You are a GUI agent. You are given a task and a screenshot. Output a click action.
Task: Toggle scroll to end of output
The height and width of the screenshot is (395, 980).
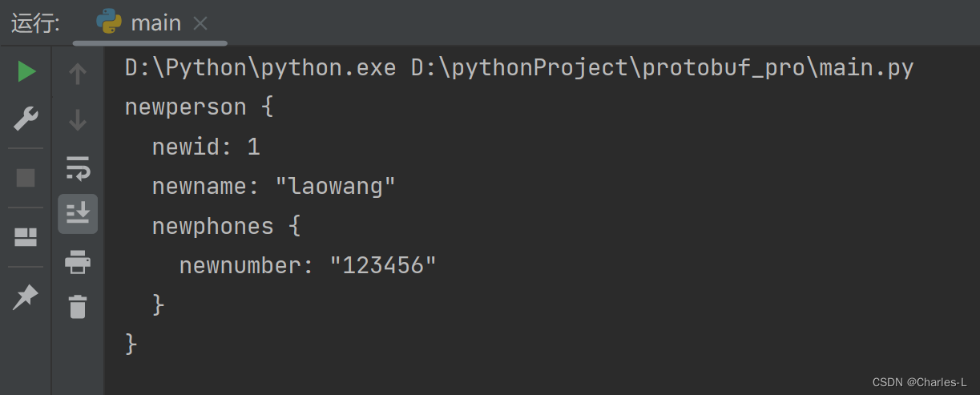coord(78,213)
